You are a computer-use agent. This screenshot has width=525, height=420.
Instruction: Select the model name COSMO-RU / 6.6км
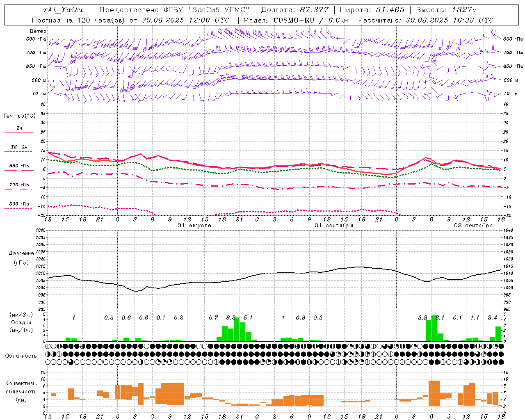pyautogui.click(x=311, y=20)
